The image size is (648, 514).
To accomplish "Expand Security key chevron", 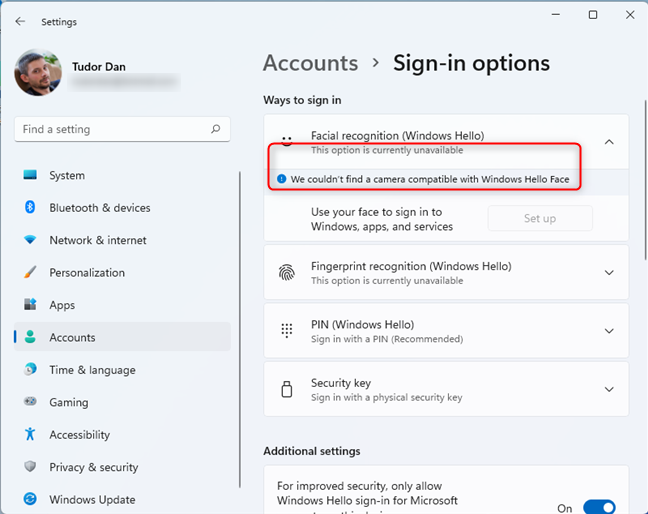I will tap(609, 389).
